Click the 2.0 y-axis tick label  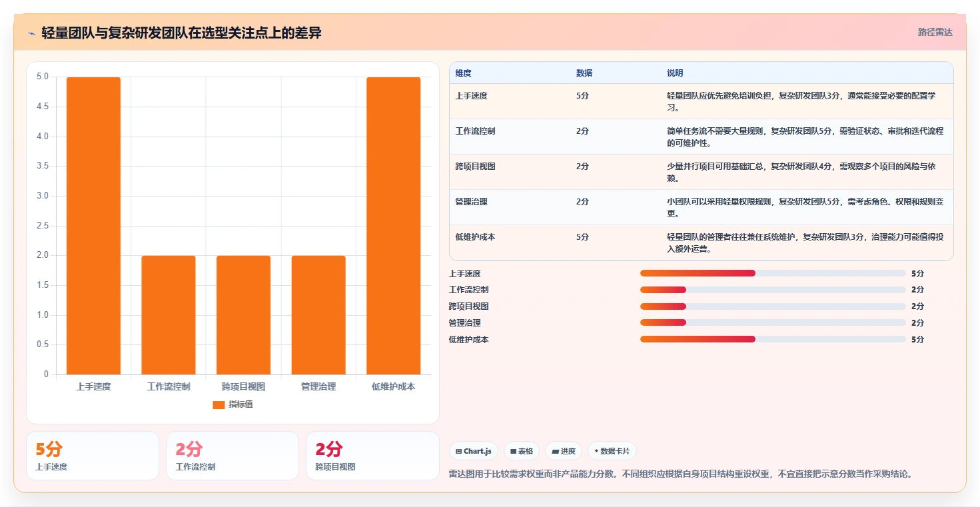pos(43,255)
